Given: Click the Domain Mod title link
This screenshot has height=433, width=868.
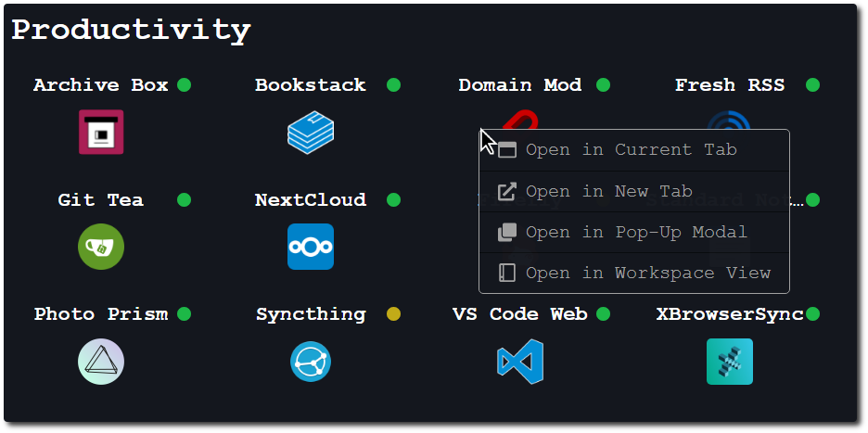Looking at the screenshot, I should pos(520,85).
